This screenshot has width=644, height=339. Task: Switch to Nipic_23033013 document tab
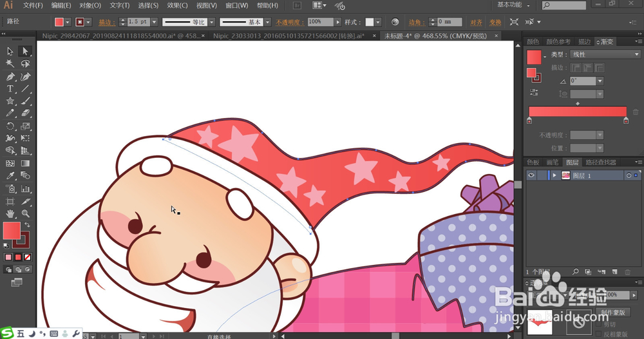(289, 35)
